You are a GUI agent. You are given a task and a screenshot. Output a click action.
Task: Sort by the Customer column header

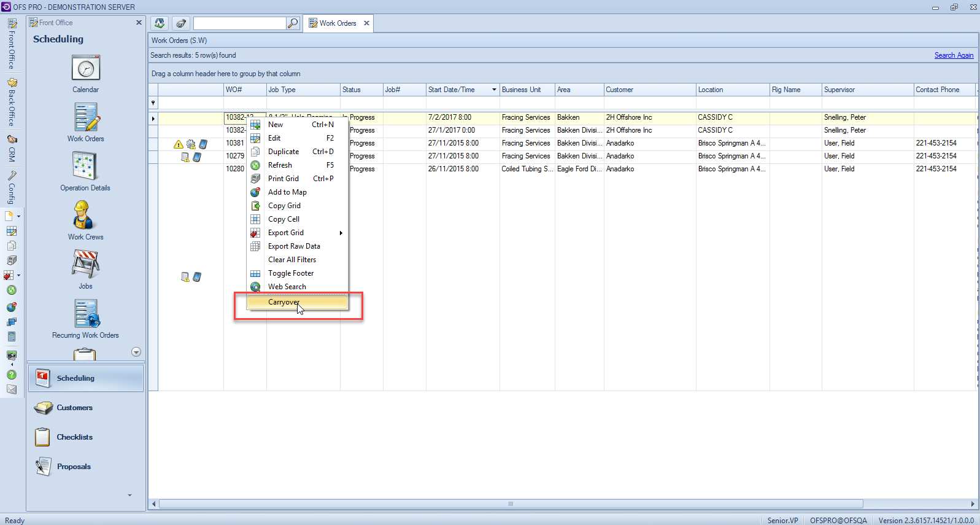[650, 90]
